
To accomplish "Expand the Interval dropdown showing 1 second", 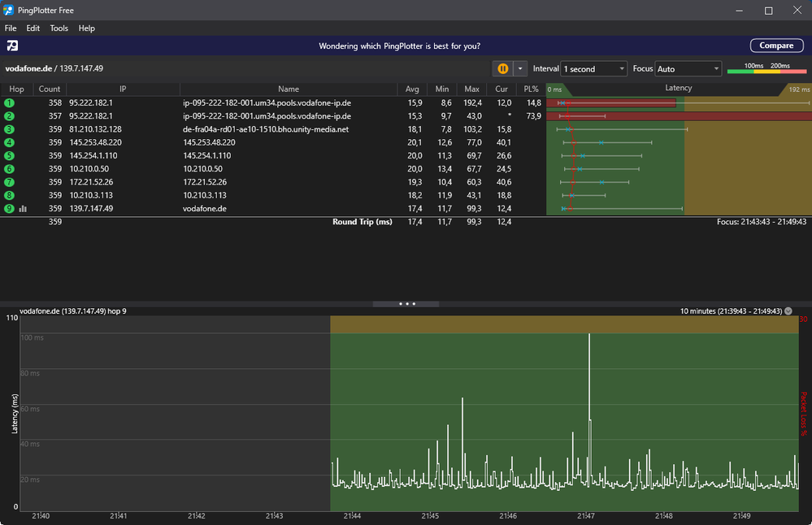I will point(593,69).
